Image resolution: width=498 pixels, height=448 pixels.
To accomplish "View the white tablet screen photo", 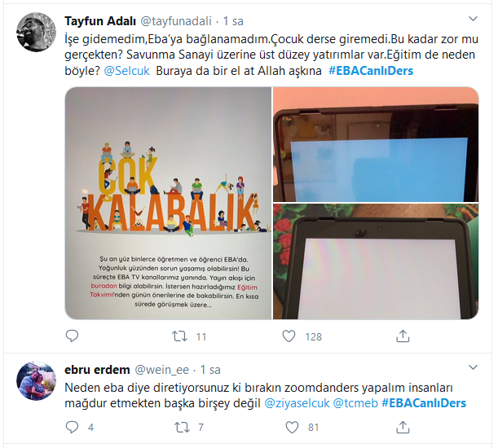I will 376,261.
